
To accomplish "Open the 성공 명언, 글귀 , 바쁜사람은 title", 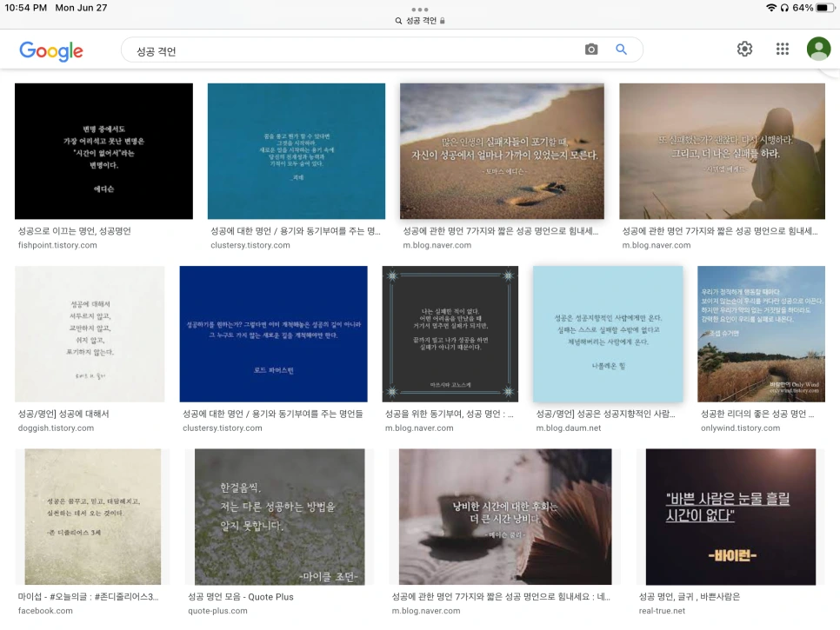I will pos(689,597).
